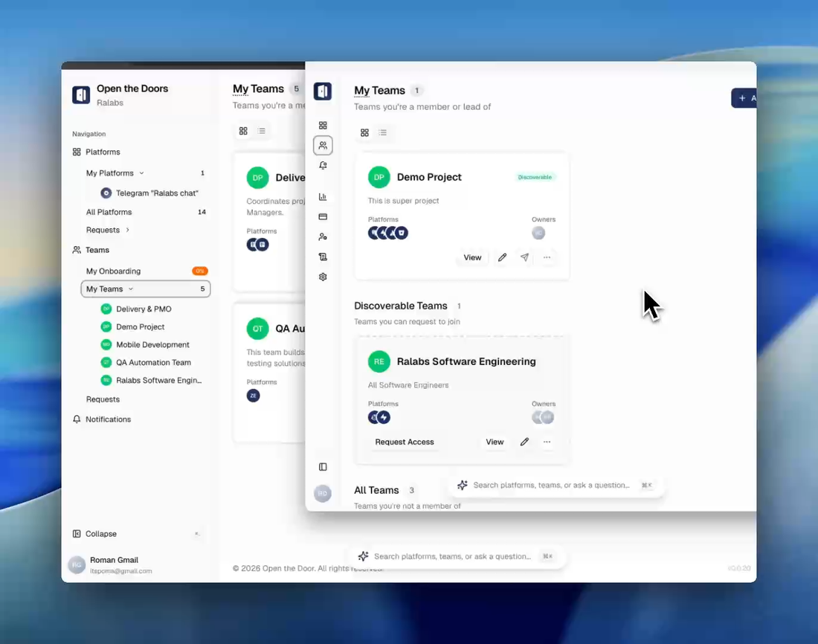Edit Demo Project with the pencil icon
The height and width of the screenshot is (644, 818).
[503, 257]
